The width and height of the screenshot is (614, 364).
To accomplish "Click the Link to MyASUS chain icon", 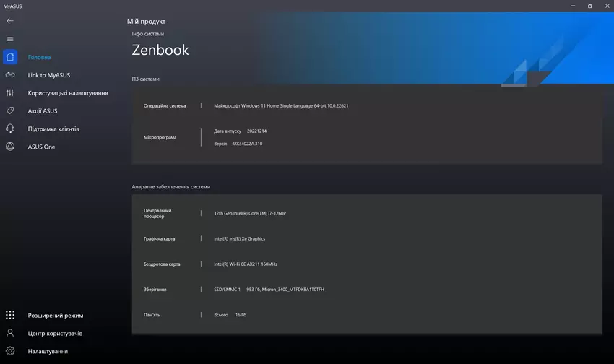I will (10, 75).
